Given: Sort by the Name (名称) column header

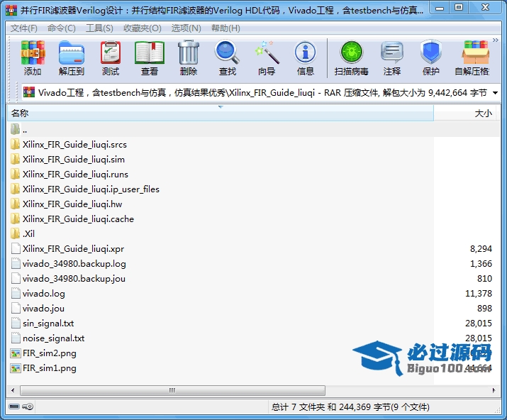Looking at the screenshot, I should 221,114.
